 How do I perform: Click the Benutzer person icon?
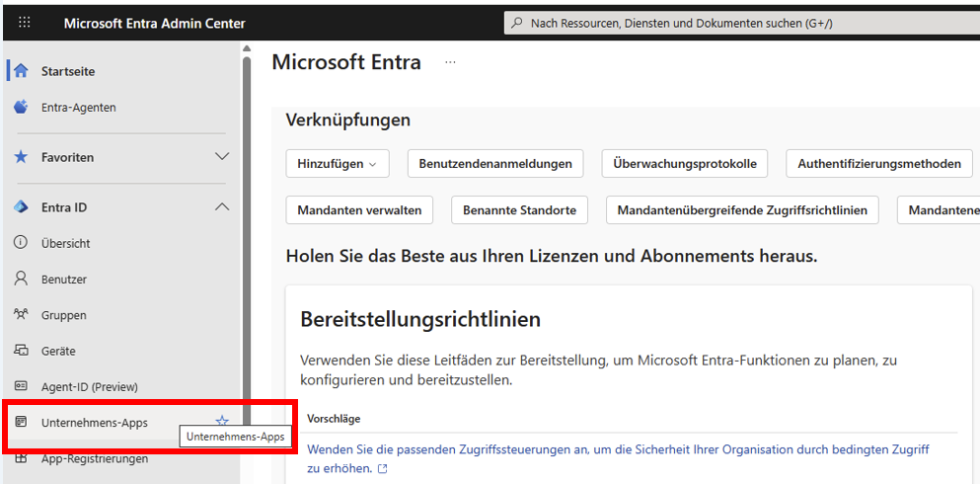[21, 279]
